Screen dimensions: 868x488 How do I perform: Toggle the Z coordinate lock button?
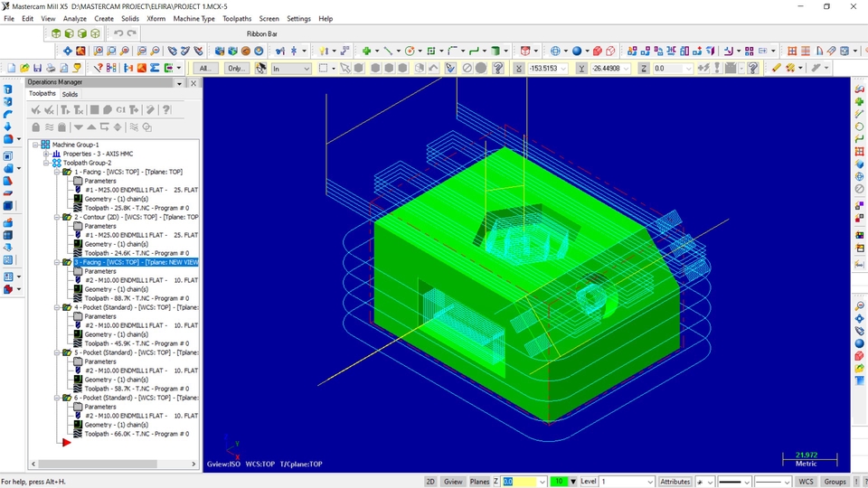tap(643, 68)
